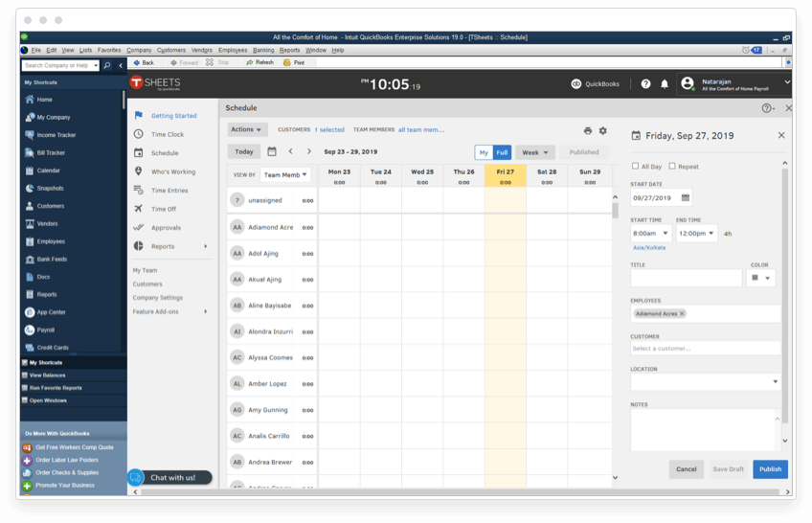The image size is (812, 523).
Task: Open the Lists menu
Action: click(85, 50)
